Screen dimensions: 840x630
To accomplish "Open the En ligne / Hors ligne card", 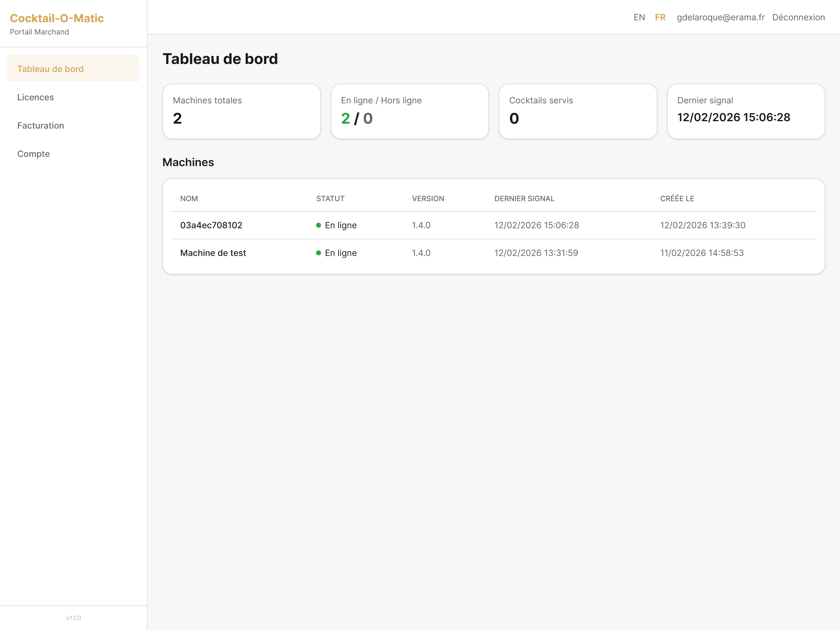I will 410,111.
